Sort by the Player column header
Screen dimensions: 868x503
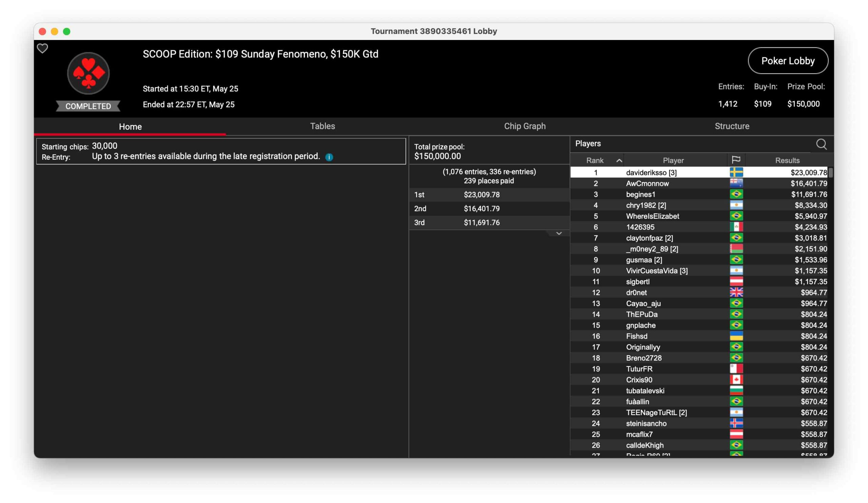pos(673,160)
